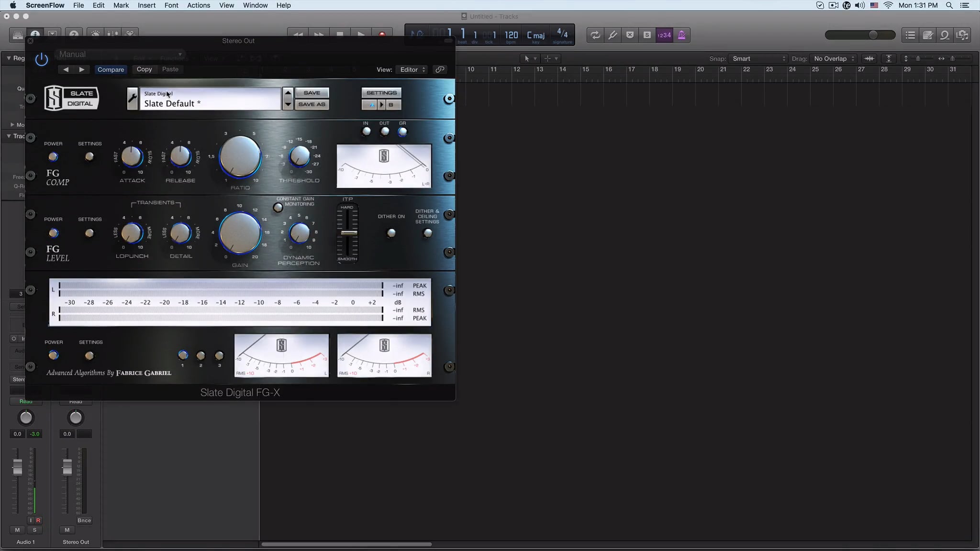Click the low-latency X mode icon
Screen dimensions: 980x551
coord(630,35)
